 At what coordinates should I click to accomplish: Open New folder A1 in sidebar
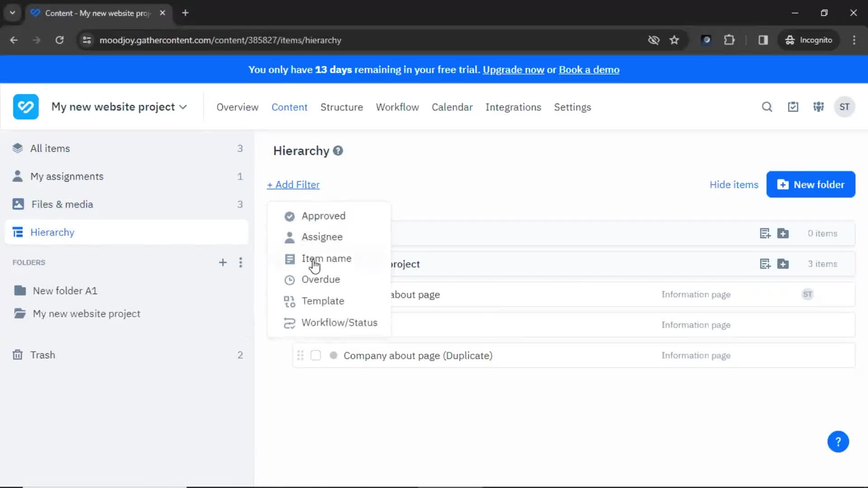pos(65,291)
